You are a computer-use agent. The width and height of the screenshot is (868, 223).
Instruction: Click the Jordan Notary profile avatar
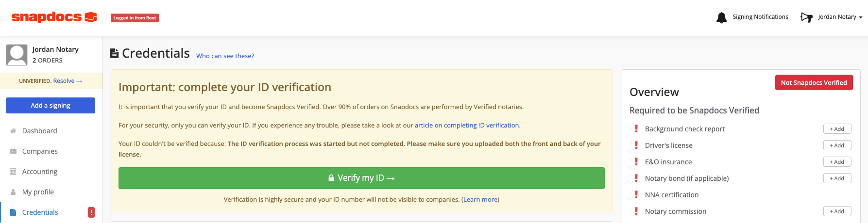coord(17,55)
